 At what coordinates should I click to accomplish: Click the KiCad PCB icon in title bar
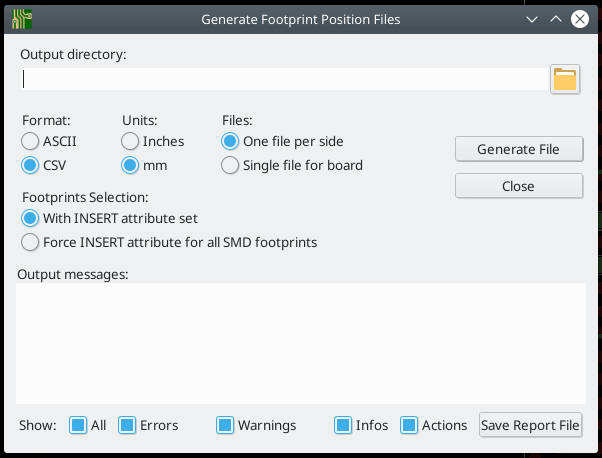pyautogui.click(x=19, y=18)
